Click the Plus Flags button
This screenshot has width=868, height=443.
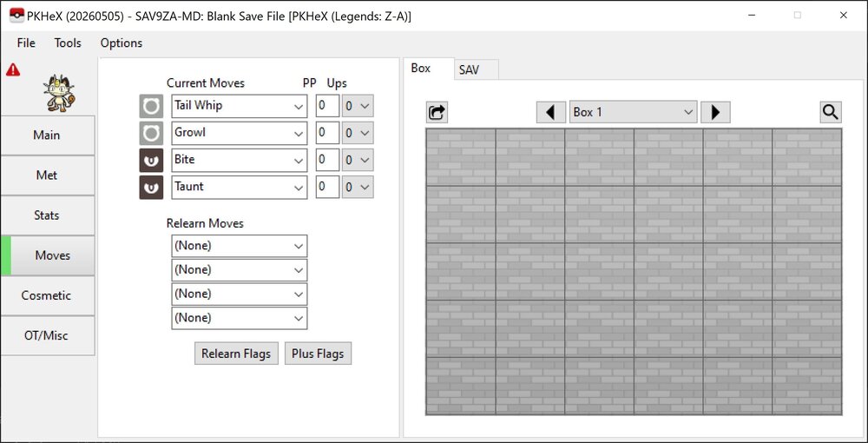coord(318,354)
